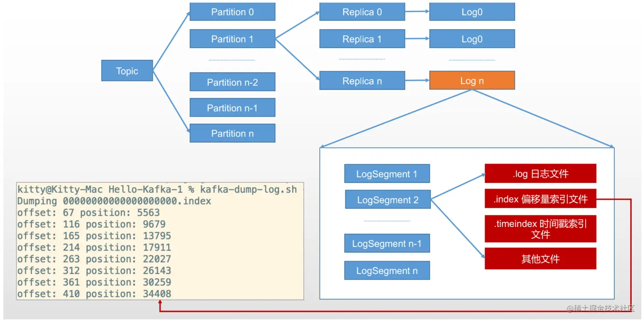Click the .index 偏移量索引文件 box

(540, 199)
